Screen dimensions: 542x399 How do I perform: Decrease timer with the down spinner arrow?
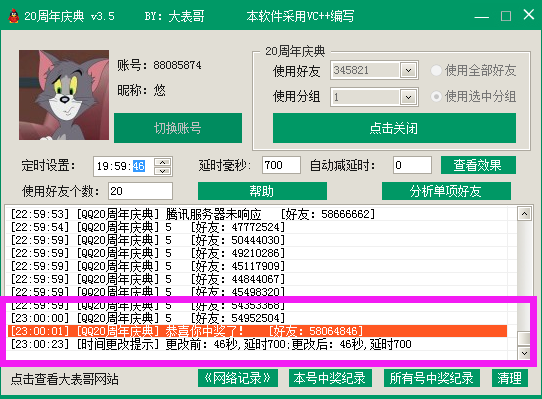tap(162, 171)
